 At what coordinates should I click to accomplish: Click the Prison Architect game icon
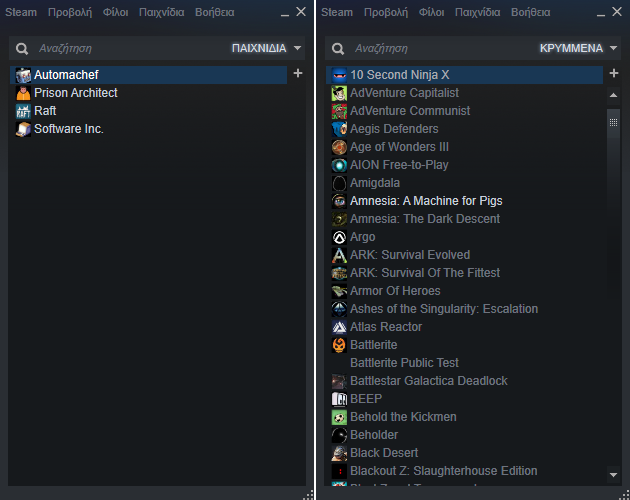point(23,93)
